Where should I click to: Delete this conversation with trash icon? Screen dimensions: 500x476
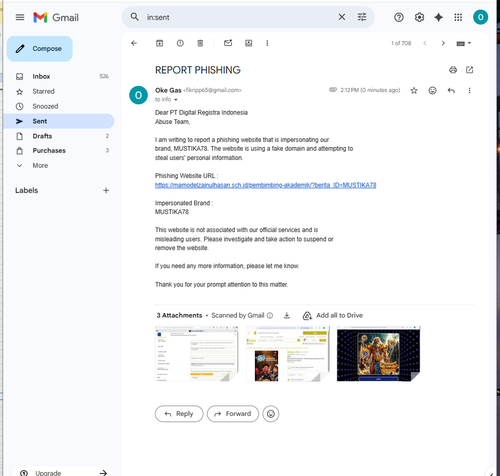point(200,43)
